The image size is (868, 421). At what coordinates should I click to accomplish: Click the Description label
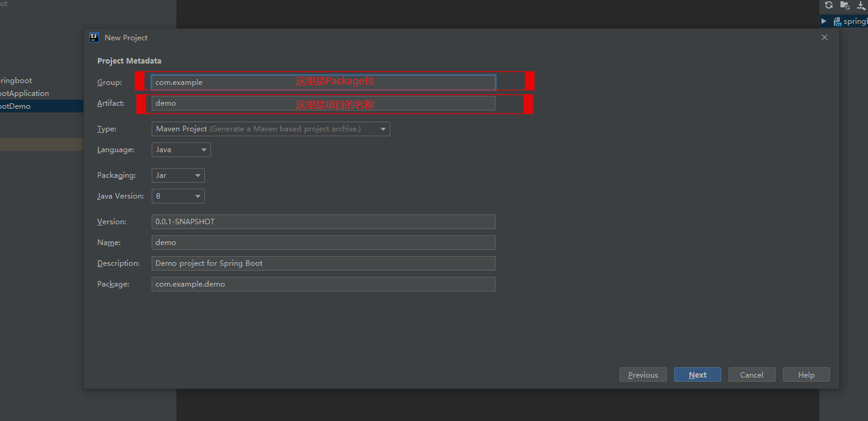[x=119, y=263]
